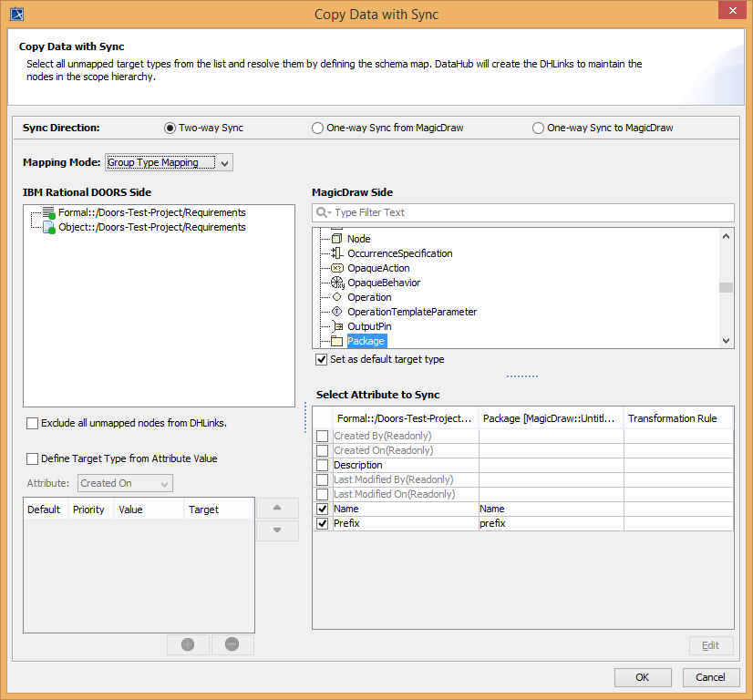Uncheck Set as default target type

coord(321,359)
